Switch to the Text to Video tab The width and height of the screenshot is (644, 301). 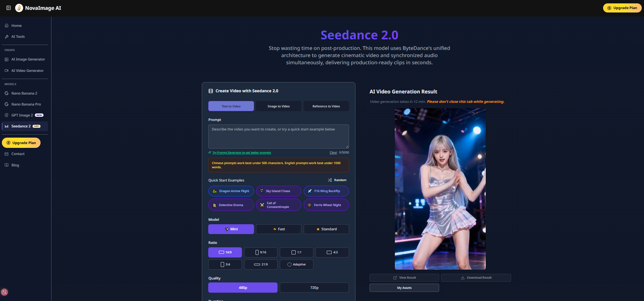231,106
